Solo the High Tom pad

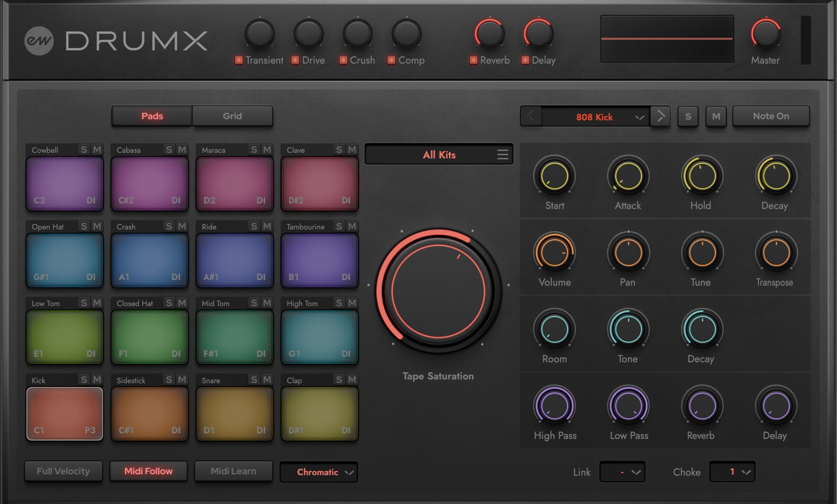(x=339, y=303)
